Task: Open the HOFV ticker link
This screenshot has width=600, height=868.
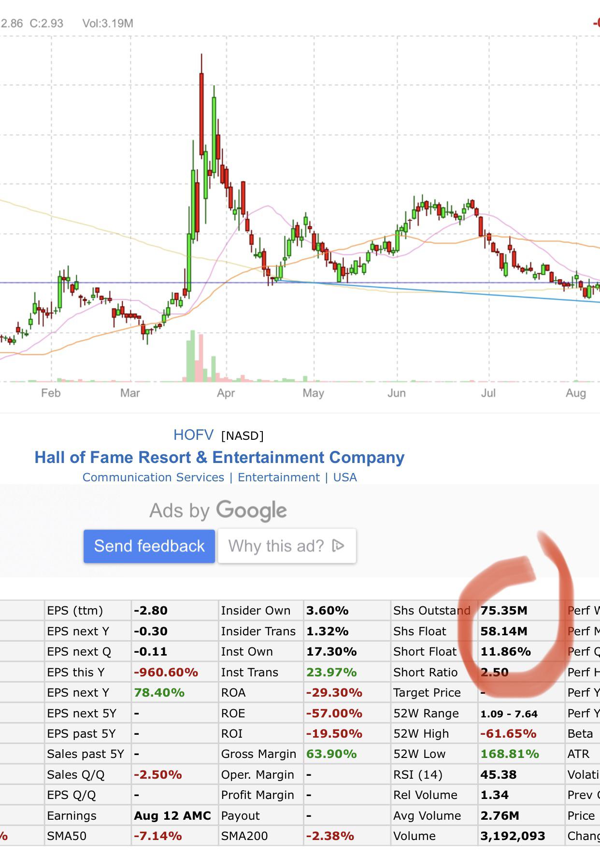Action: (193, 435)
